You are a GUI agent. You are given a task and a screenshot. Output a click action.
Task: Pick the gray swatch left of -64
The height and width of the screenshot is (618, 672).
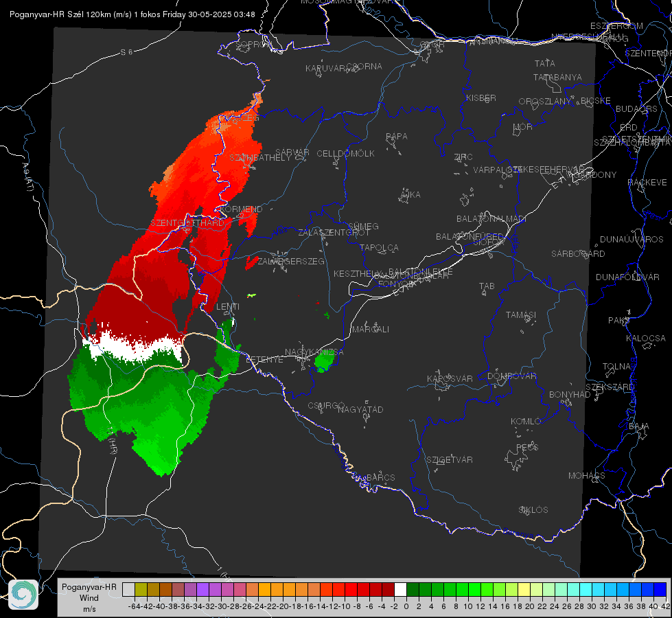click(x=128, y=589)
